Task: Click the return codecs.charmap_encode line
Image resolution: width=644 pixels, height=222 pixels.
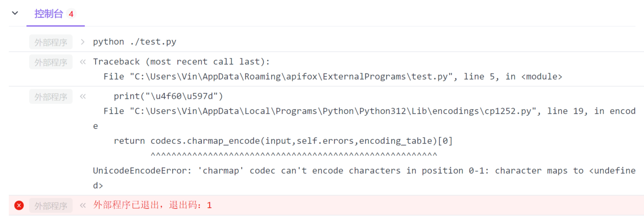Action: pos(283,141)
